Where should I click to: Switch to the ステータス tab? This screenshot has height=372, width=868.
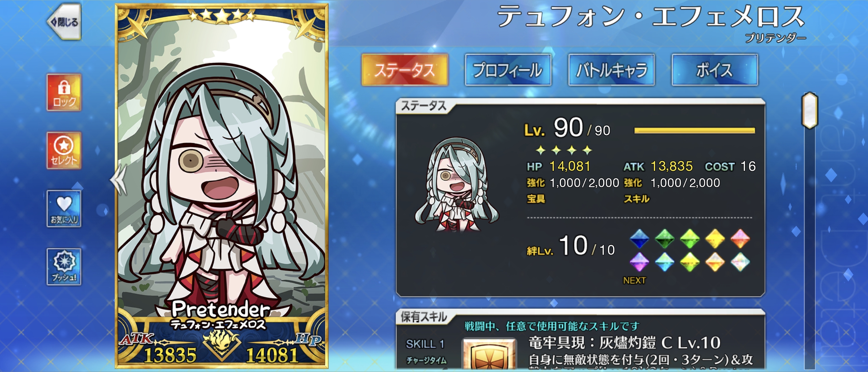click(405, 70)
